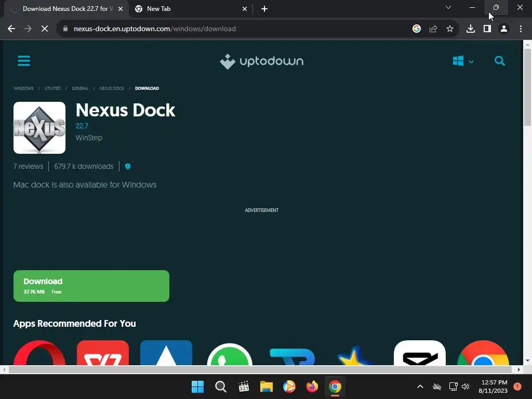Open a new browser tab
The width and height of the screenshot is (532, 399).
point(264,9)
